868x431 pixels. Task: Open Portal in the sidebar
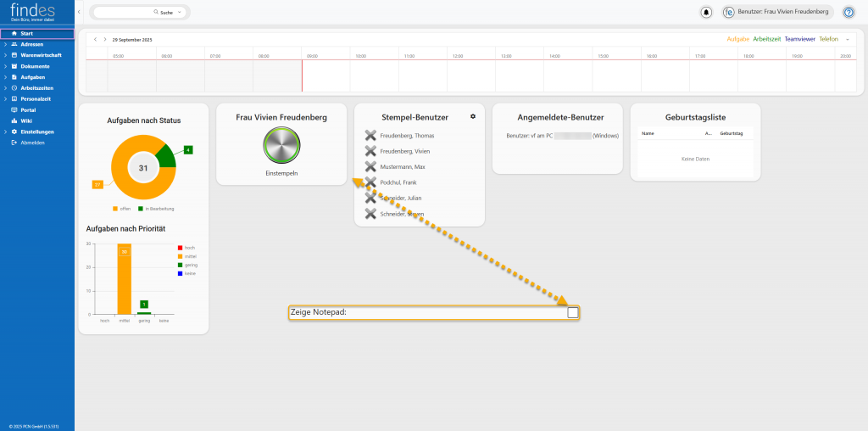[28, 110]
